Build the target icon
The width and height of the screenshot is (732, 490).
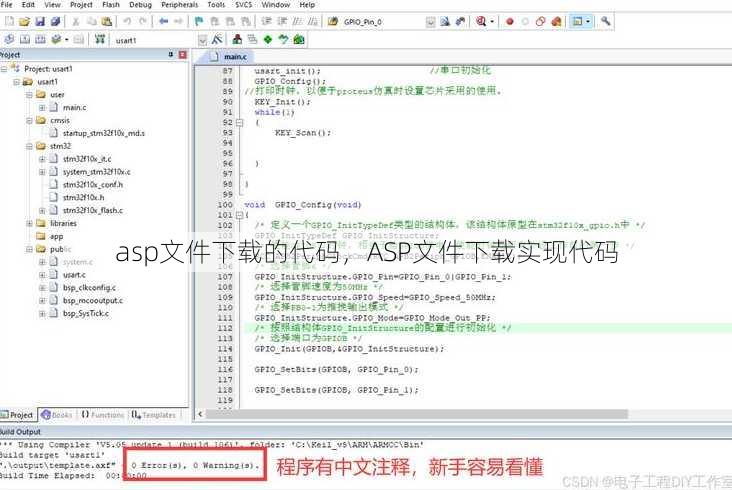pos(25,40)
